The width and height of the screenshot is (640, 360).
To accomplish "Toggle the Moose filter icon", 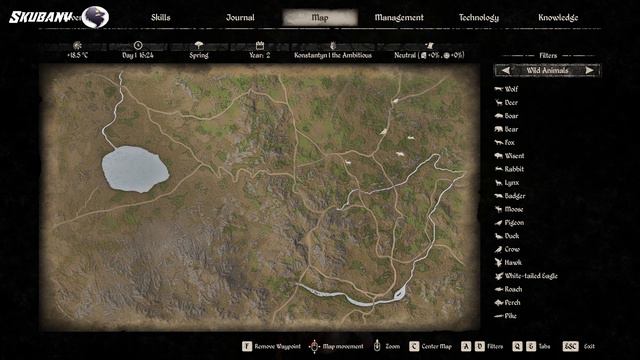I will [x=498, y=209].
